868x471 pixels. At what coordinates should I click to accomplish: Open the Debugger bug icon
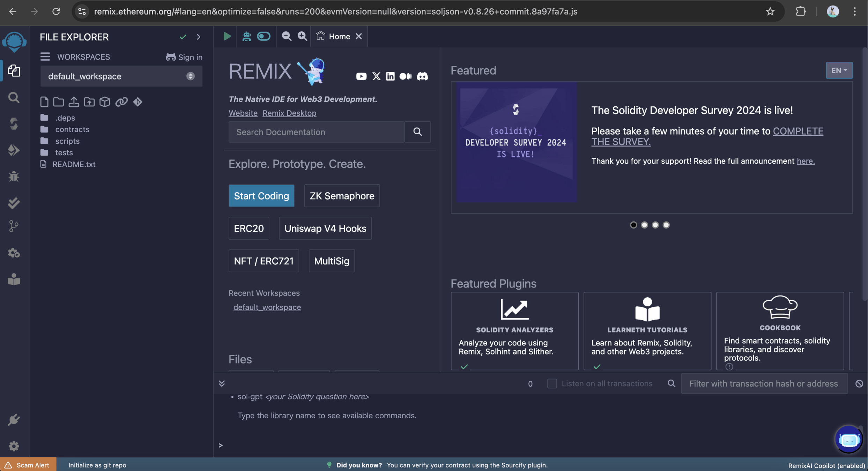tap(14, 177)
